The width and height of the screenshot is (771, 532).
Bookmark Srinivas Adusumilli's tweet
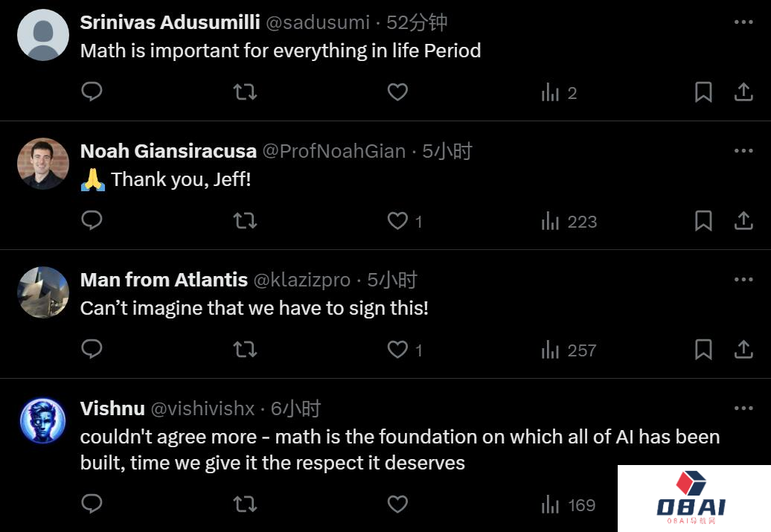point(703,92)
